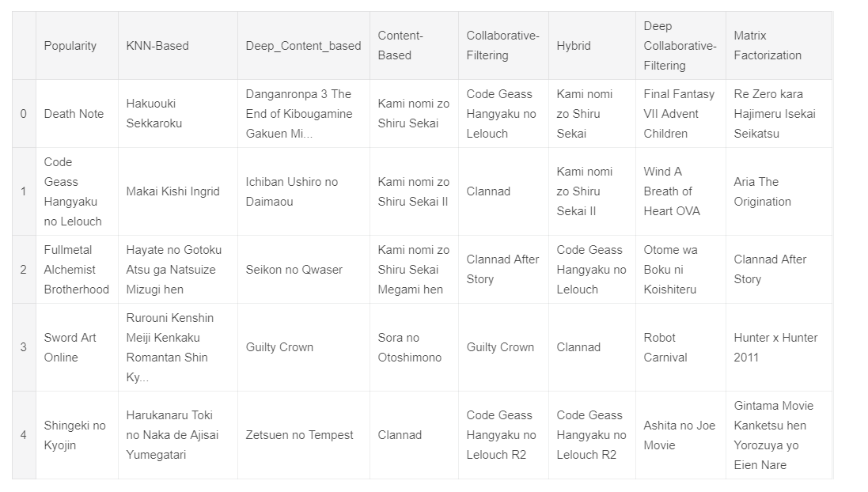
Task: Click the Popularity column header
Action: click(70, 46)
